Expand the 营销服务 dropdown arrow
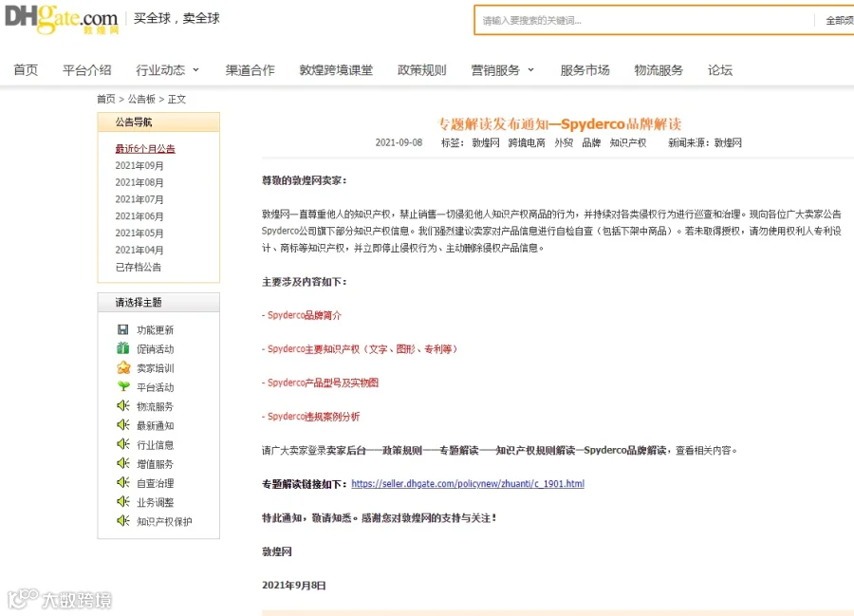The width and height of the screenshot is (854, 616). (x=531, y=69)
